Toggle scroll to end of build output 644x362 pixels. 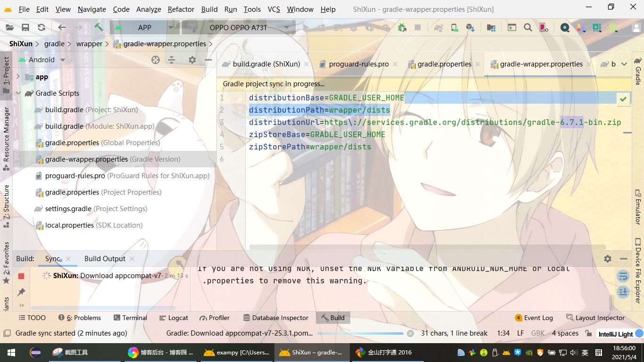click(x=623, y=292)
